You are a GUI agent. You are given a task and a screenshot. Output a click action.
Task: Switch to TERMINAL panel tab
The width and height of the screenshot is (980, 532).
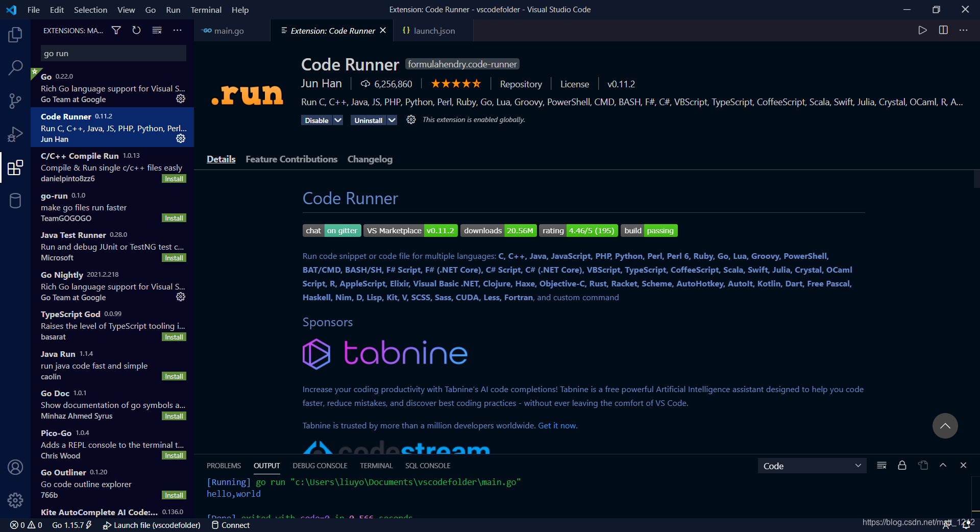(x=376, y=466)
